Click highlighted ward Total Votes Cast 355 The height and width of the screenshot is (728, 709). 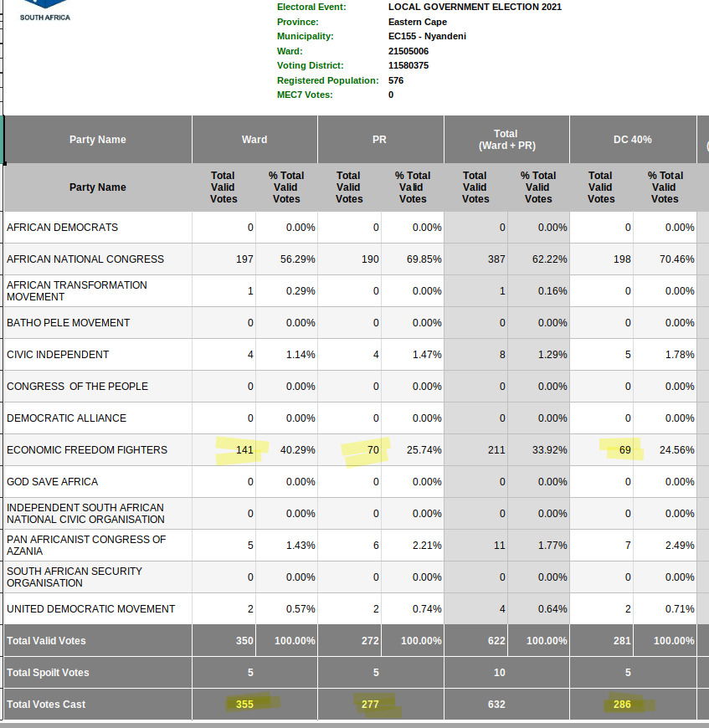pyautogui.click(x=244, y=705)
